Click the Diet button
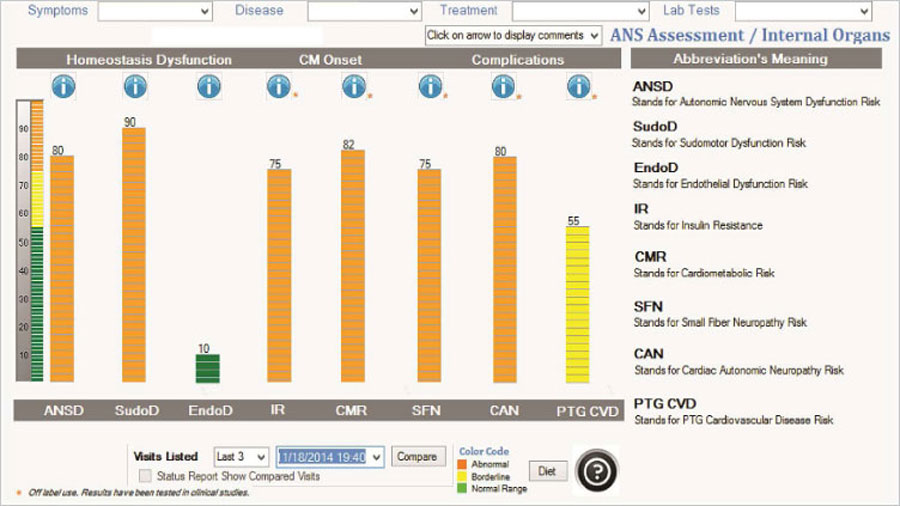Screen dimensions: 900x506 pyautogui.click(x=547, y=472)
